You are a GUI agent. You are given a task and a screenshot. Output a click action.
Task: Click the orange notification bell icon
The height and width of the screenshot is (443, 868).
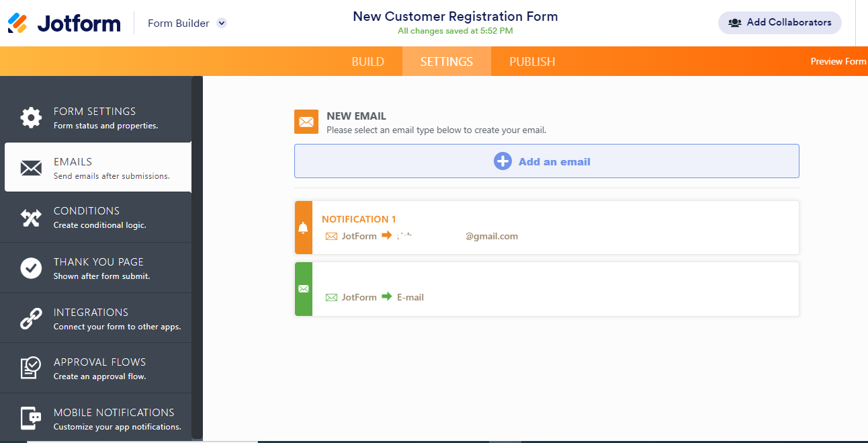point(303,228)
